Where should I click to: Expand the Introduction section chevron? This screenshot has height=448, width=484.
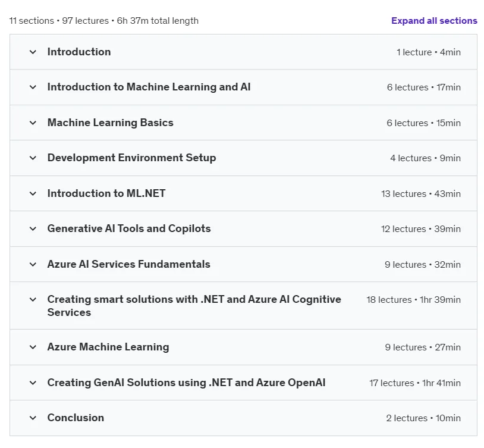point(33,52)
